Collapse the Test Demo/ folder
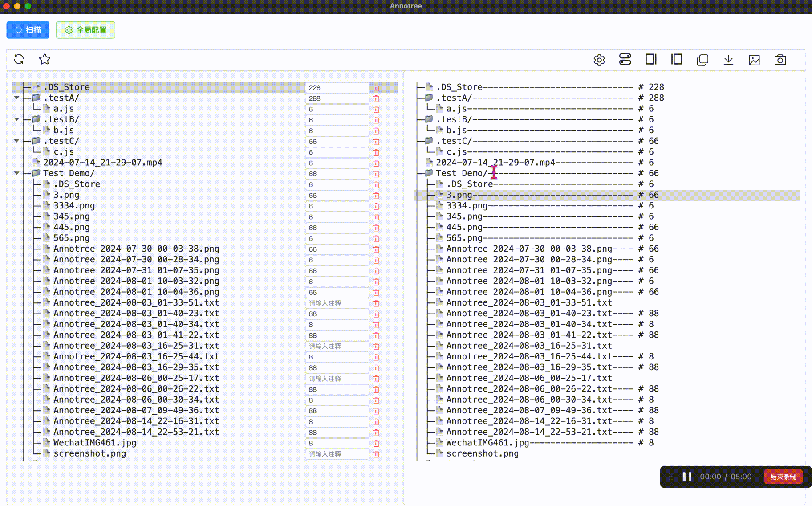The width and height of the screenshot is (812, 506). (17, 173)
